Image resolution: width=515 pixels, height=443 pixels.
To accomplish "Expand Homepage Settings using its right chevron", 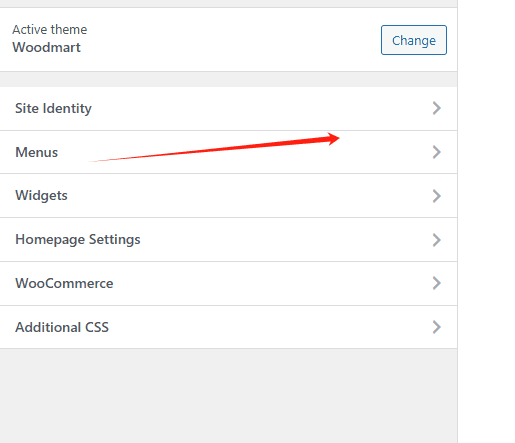I will coord(437,240).
